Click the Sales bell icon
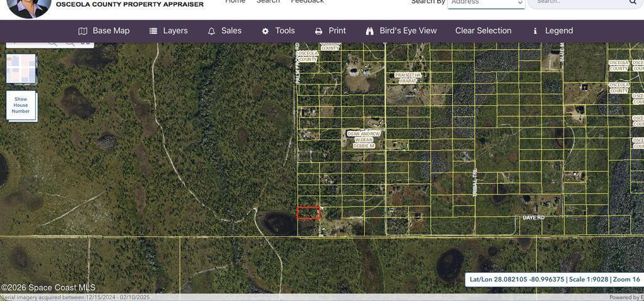This screenshot has height=301, width=644. coord(211,31)
